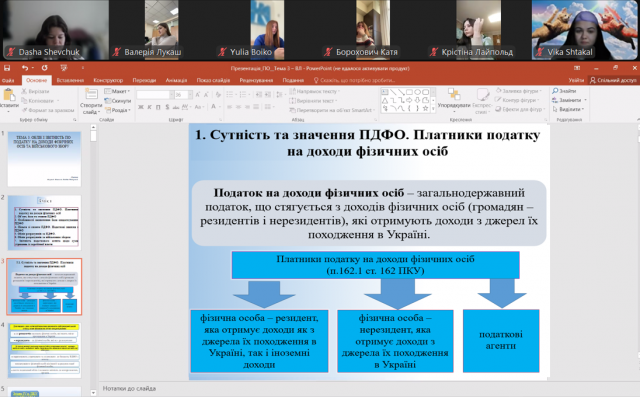Screen dimensions: 640x397
Task: Expand the shapes gallery more arrow
Action: (x=433, y=109)
